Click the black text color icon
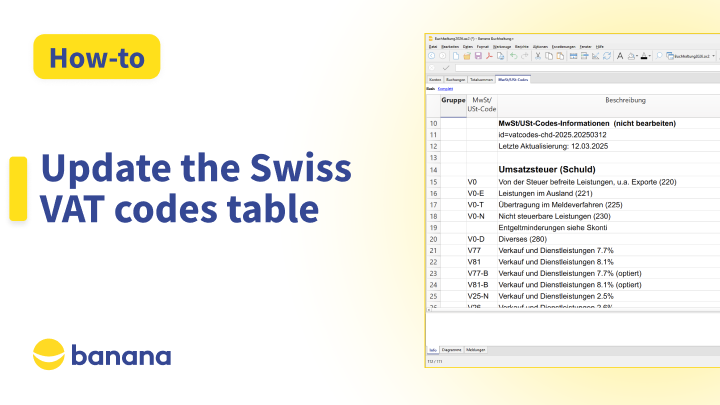 [x=644, y=56]
